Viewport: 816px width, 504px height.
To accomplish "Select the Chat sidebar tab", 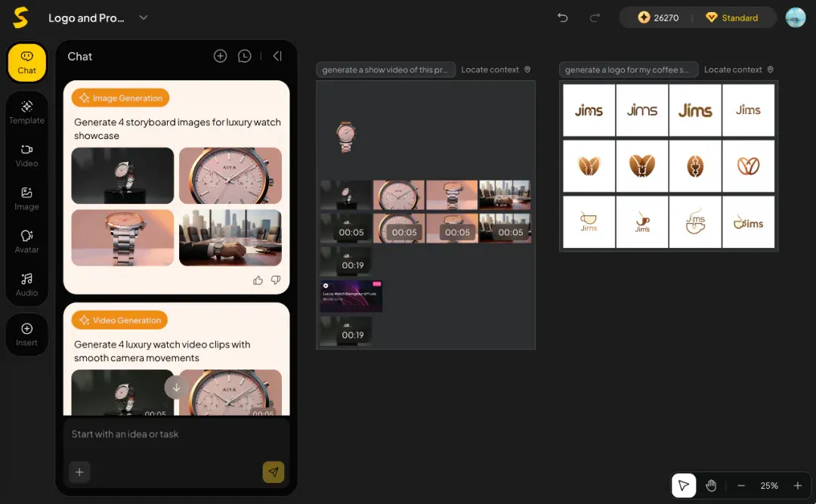I will pyautogui.click(x=27, y=63).
